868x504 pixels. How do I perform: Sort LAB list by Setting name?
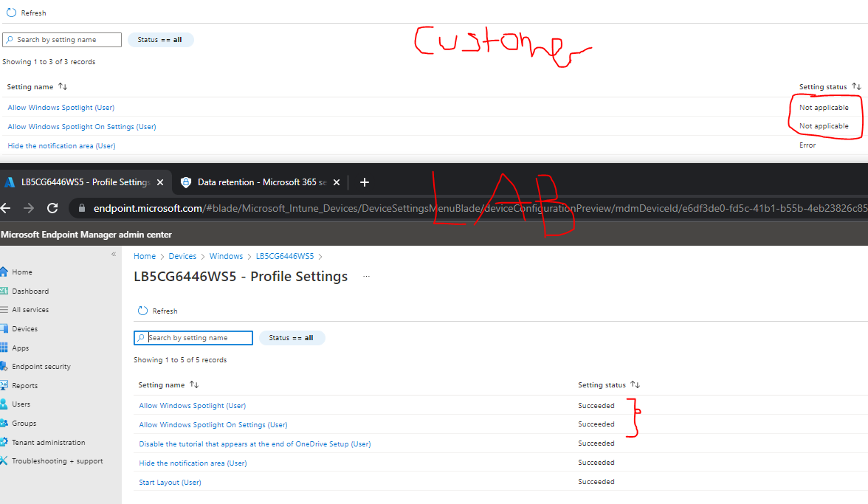pyautogui.click(x=168, y=385)
